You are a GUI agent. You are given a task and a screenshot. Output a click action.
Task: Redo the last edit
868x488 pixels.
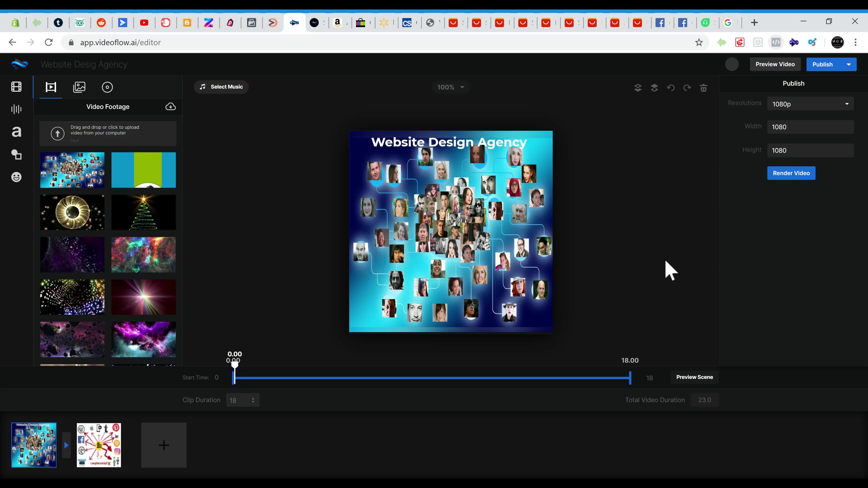[x=687, y=88]
